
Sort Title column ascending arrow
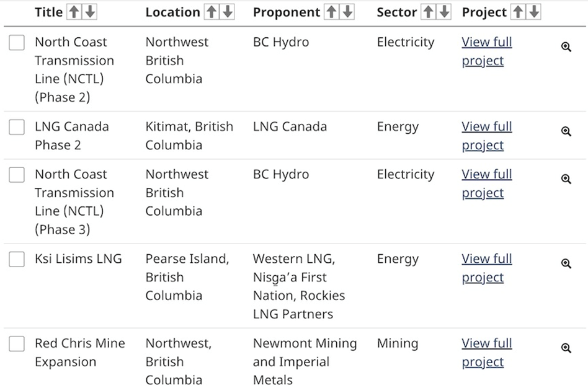tap(74, 12)
